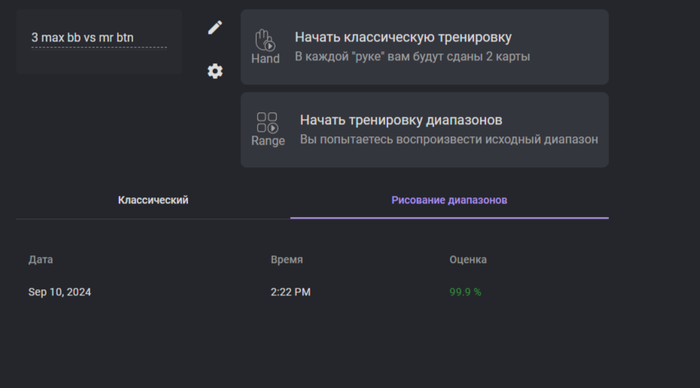Image resolution: width=700 pixels, height=388 pixels.
Task: Click the 2:22 PM time entry
Action: [x=291, y=292]
